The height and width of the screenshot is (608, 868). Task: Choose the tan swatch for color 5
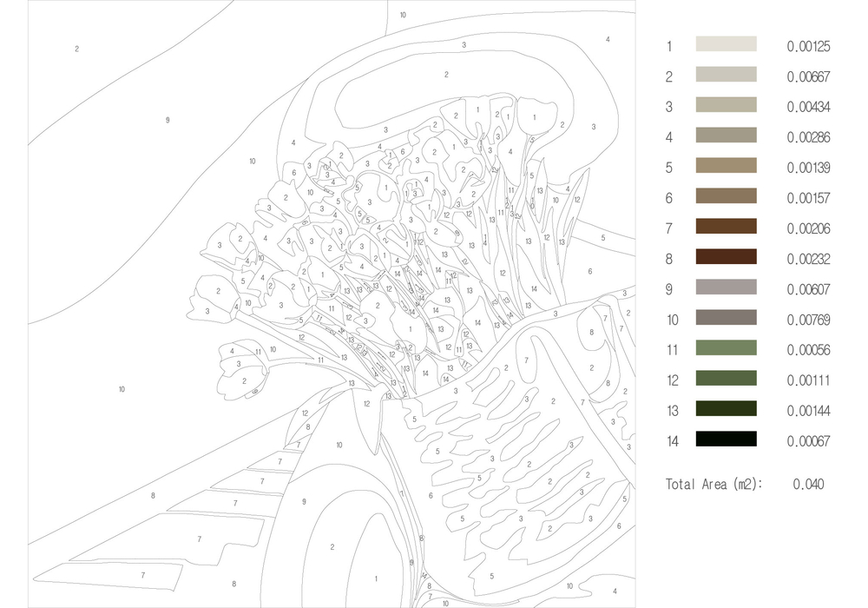coord(726,166)
